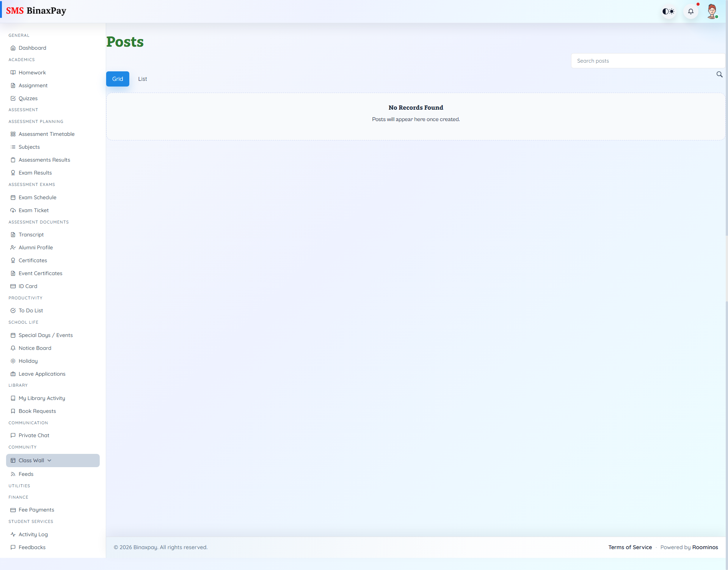Switch posts view to List
The width and height of the screenshot is (728, 570).
click(143, 79)
